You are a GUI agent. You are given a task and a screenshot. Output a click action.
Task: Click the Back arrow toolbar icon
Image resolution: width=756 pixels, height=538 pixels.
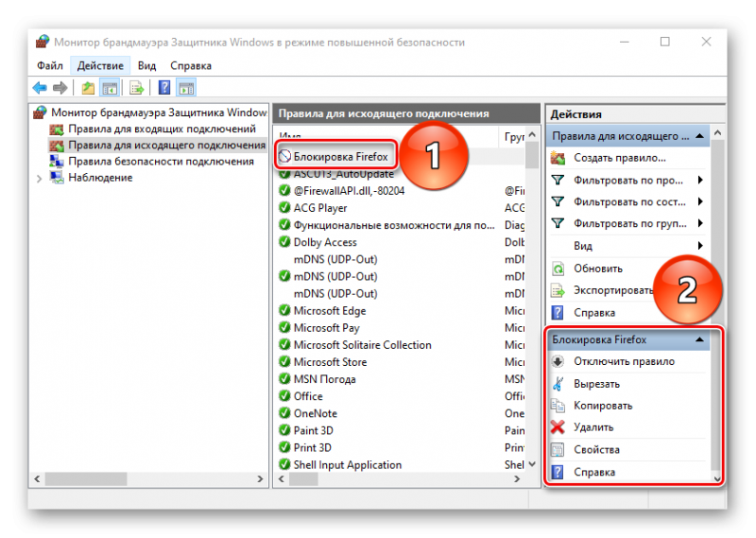pyautogui.click(x=40, y=88)
